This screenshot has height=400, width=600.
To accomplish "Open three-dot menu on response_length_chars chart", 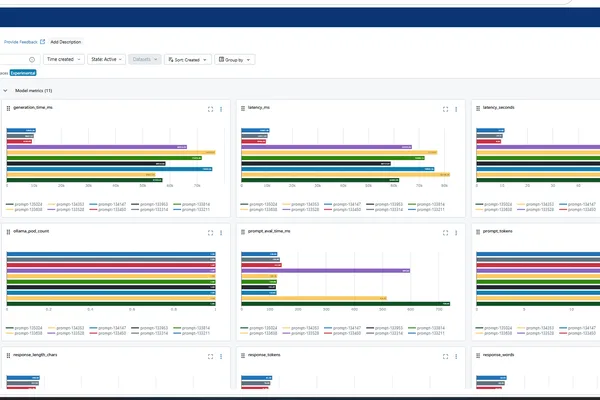I will coord(221,356).
